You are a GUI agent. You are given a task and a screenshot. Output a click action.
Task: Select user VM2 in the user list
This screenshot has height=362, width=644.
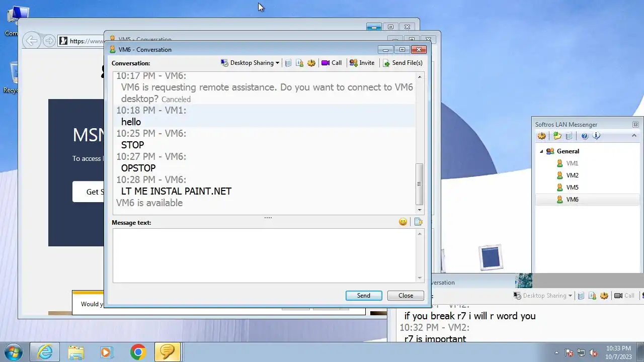572,175
